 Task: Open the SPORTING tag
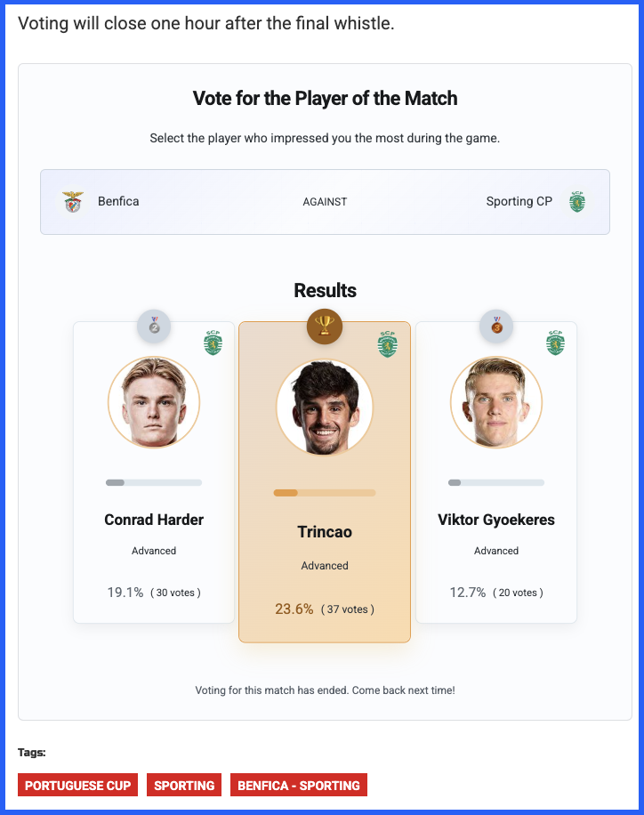(x=184, y=785)
